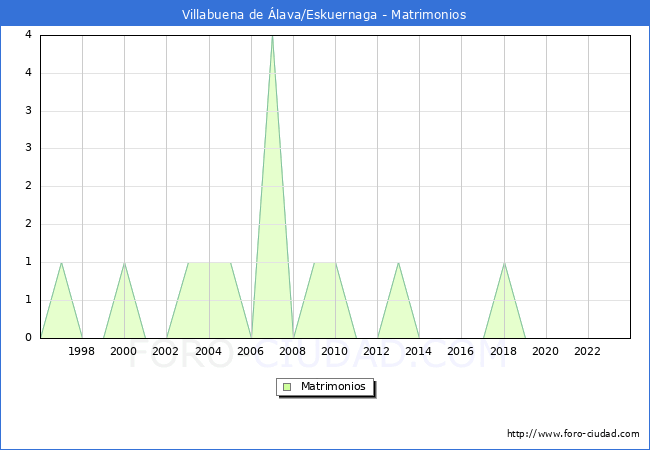650x450 pixels.
Task: Select the 2020 x-axis label
Action: (546, 351)
